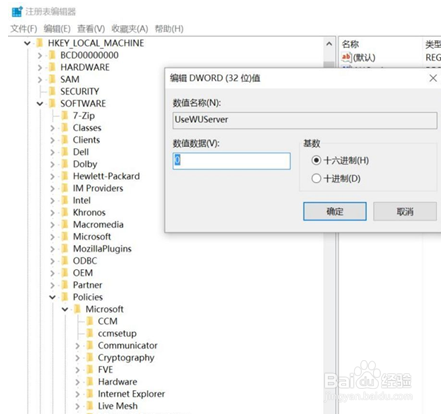Click the MozillaPlugins folder icon
The width and height of the screenshot is (441, 414).
(65, 249)
